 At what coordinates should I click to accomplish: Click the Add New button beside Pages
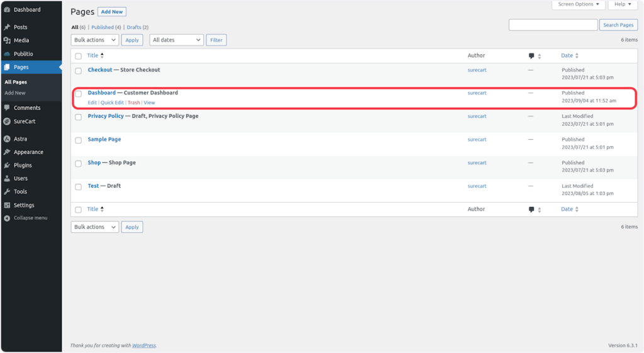(x=112, y=11)
